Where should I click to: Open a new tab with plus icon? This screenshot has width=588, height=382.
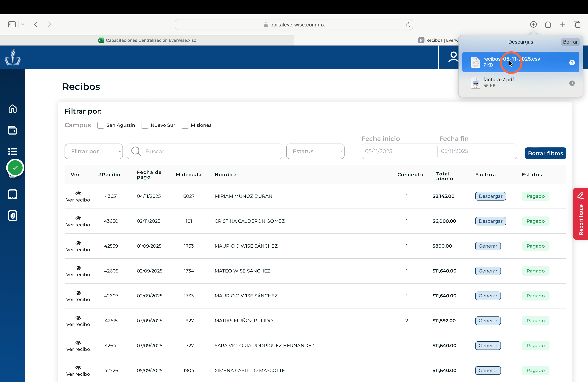tap(562, 24)
